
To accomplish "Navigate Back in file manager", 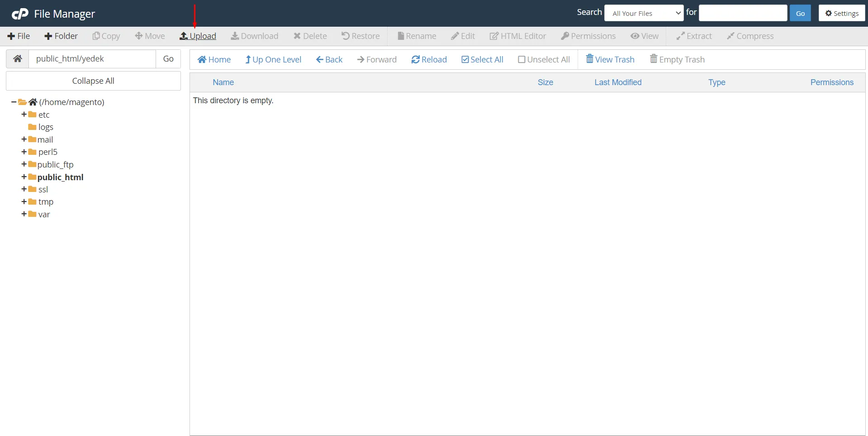I will (329, 60).
